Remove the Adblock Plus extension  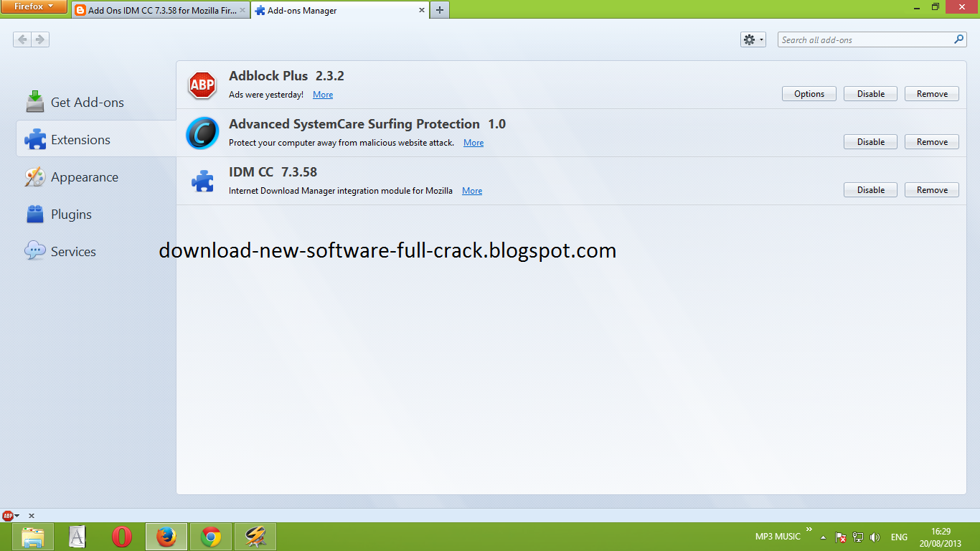(x=932, y=94)
